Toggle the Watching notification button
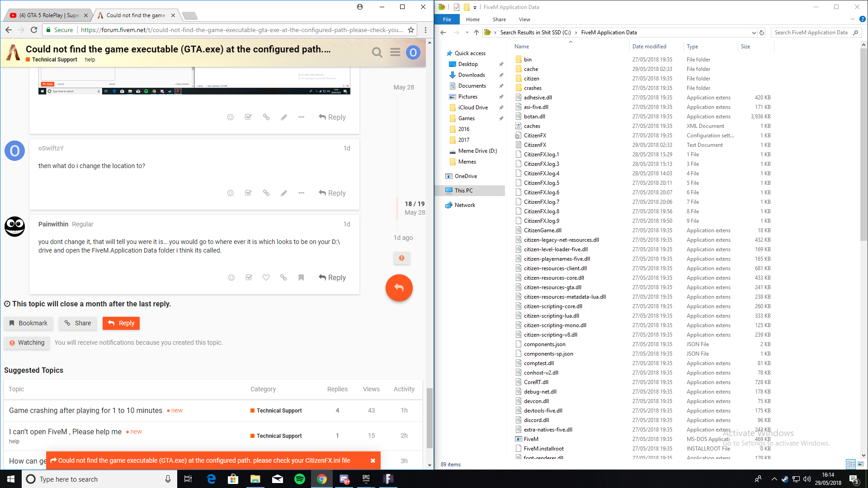The width and height of the screenshot is (868, 488). click(27, 343)
